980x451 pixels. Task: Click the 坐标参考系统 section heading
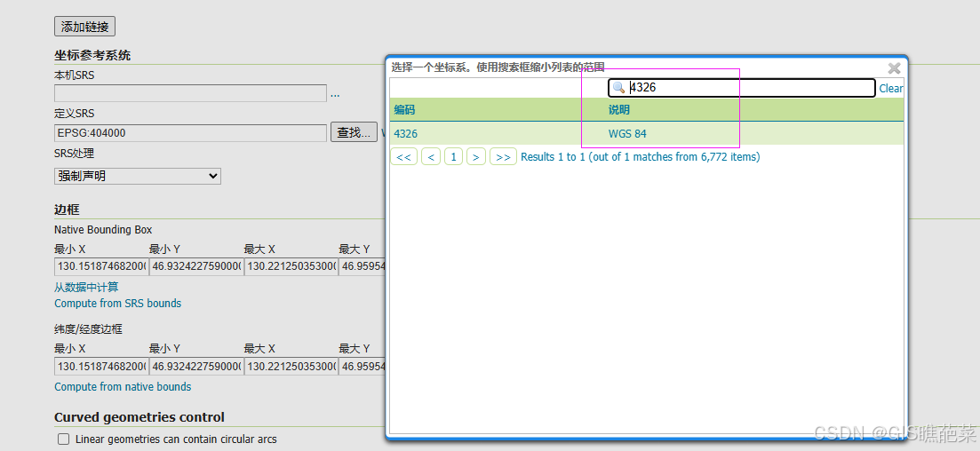click(x=92, y=55)
